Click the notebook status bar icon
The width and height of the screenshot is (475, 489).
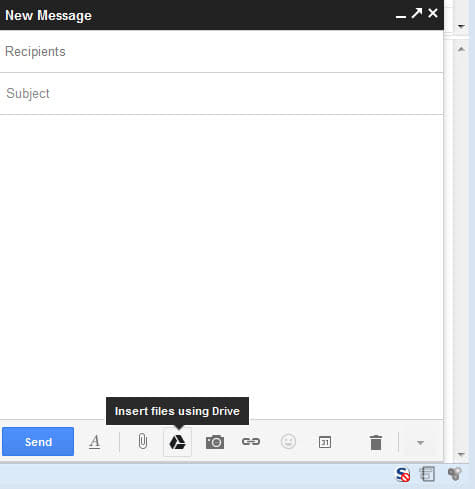[428, 474]
